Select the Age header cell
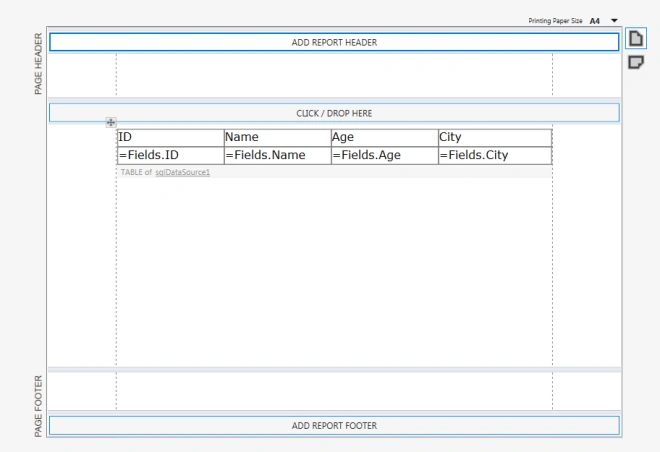Viewport: 660px width, 452px height. [385, 138]
